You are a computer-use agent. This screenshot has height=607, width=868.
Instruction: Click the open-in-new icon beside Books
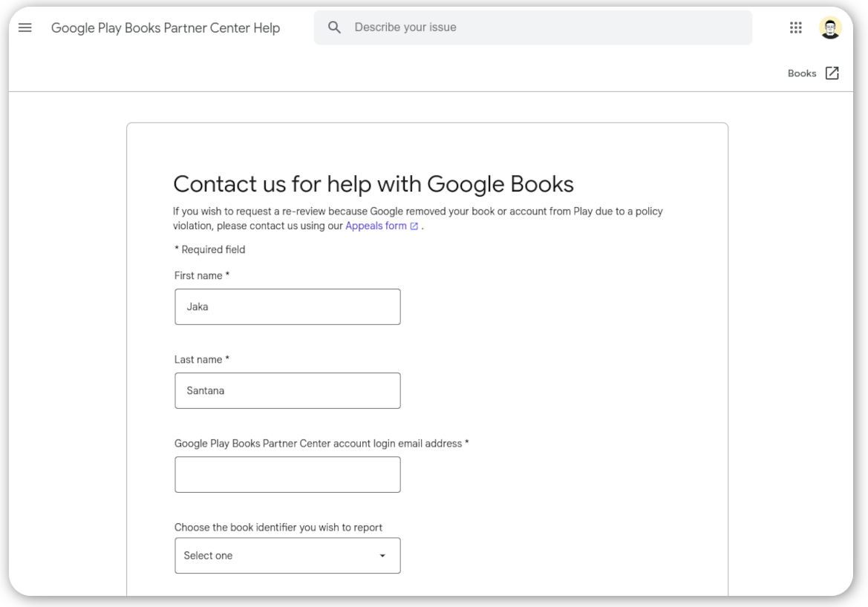click(x=832, y=73)
